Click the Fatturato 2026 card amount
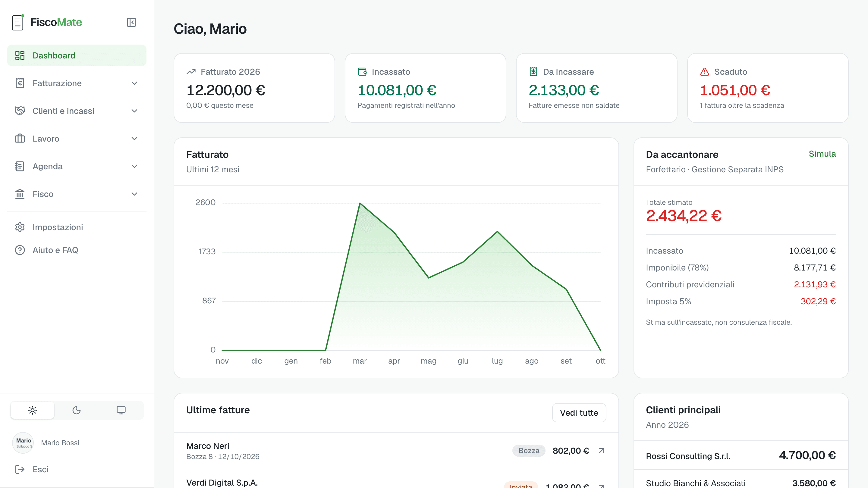The width and height of the screenshot is (868, 488). 226,90
